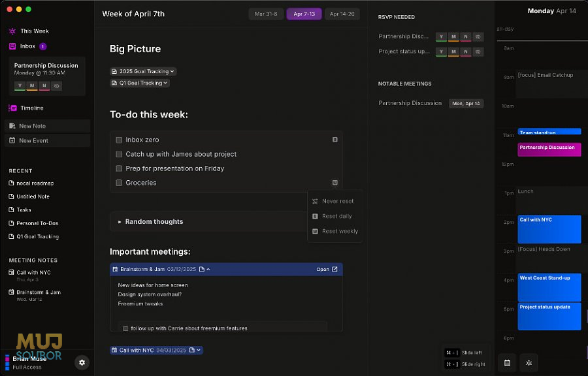
Task: Open blue Call with NYC calendar event
Action: tap(549, 229)
